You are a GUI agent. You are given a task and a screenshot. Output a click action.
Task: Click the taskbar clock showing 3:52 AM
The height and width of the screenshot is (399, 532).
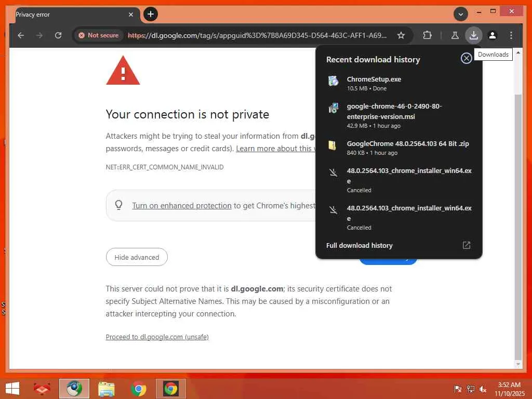point(509,389)
